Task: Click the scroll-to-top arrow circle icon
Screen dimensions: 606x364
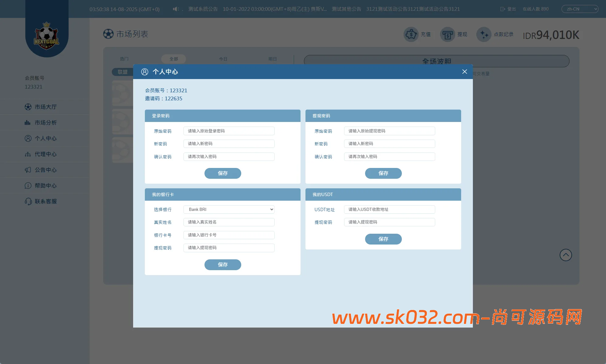Action: pyautogui.click(x=566, y=255)
